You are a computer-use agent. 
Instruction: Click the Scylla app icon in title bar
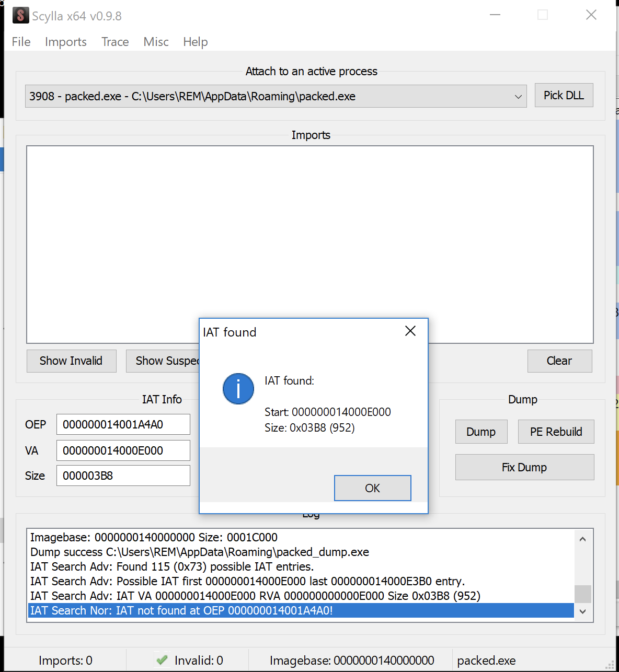coord(20,15)
